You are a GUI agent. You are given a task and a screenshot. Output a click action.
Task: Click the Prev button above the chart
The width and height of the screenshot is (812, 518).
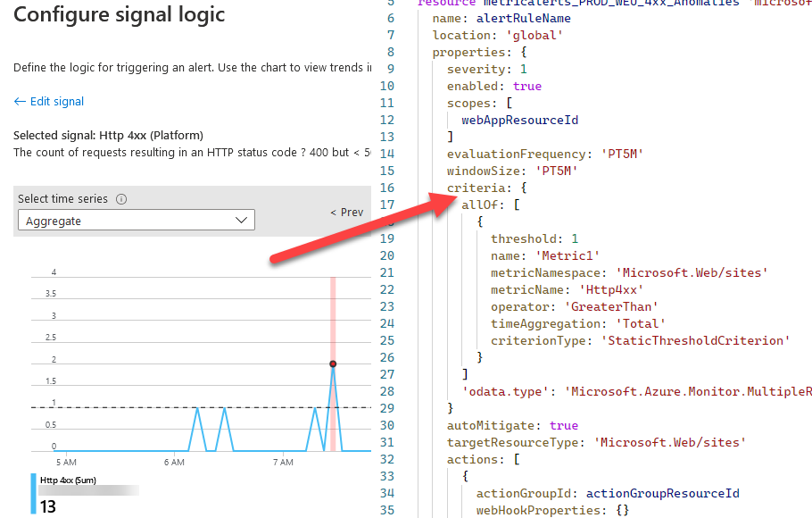coord(346,212)
